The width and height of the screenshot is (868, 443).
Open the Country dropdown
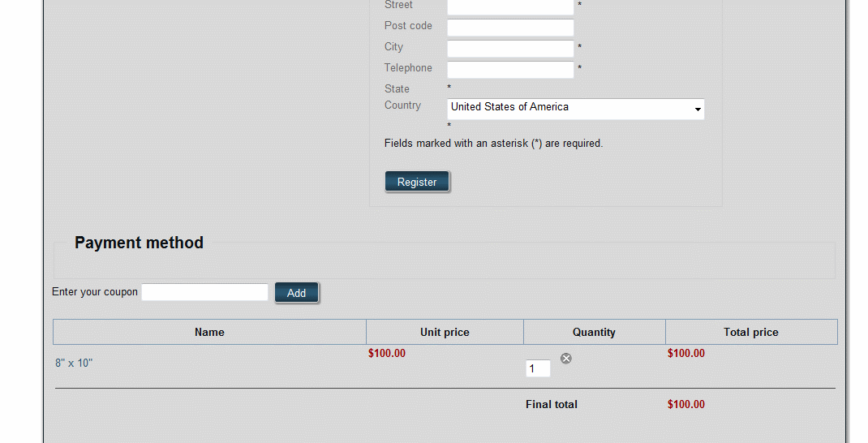(575, 109)
